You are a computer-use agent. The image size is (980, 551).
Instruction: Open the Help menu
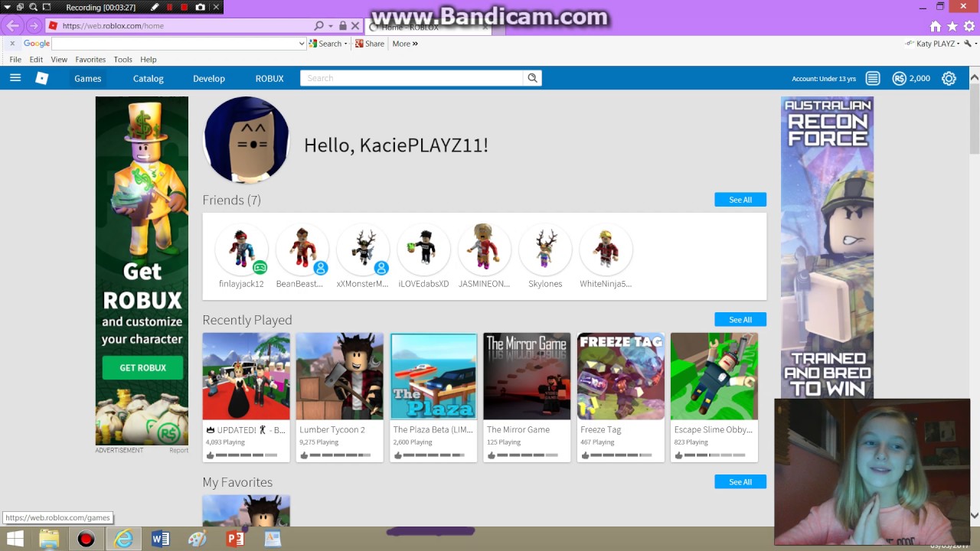click(149, 59)
